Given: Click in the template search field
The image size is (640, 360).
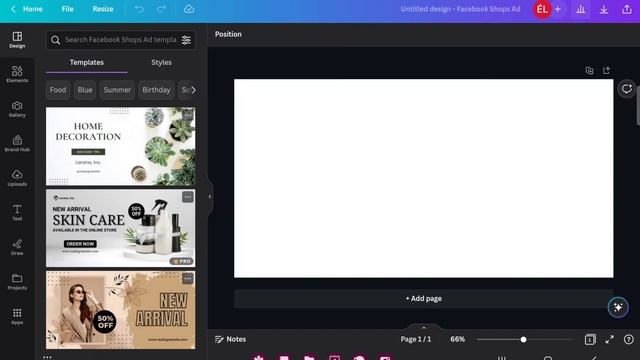Looking at the screenshot, I should (120, 40).
